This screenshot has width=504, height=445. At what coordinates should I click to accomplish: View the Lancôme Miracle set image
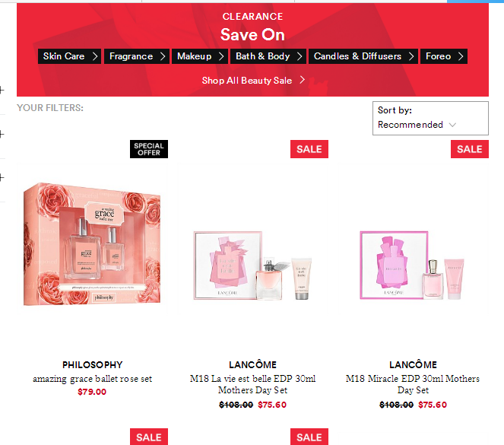(x=413, y=265)
